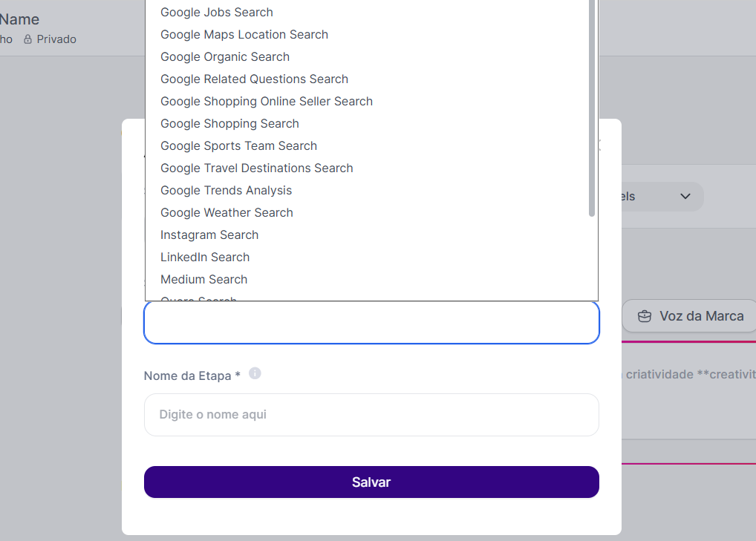Expand the dropdown chevron right of the list
756x541 pixels.
click(x=685, y=197)
